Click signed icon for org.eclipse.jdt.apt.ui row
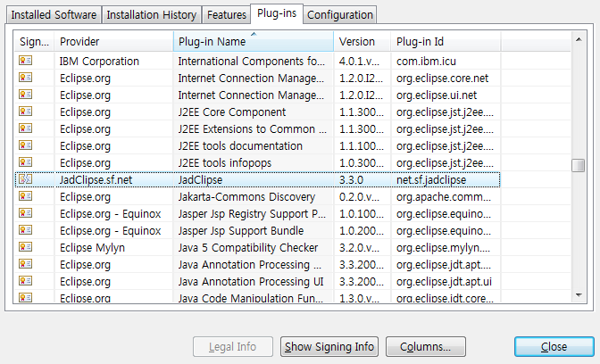 pos(25,281)
